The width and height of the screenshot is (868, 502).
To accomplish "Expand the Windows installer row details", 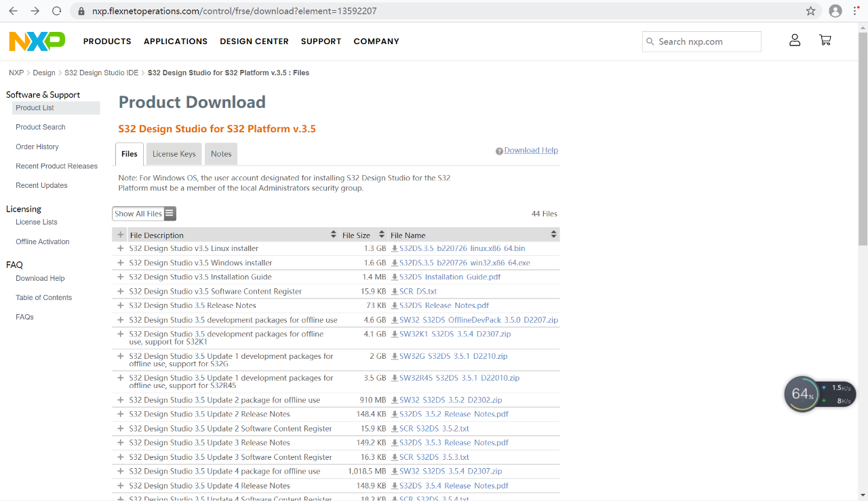I will [x=121, y=263].
